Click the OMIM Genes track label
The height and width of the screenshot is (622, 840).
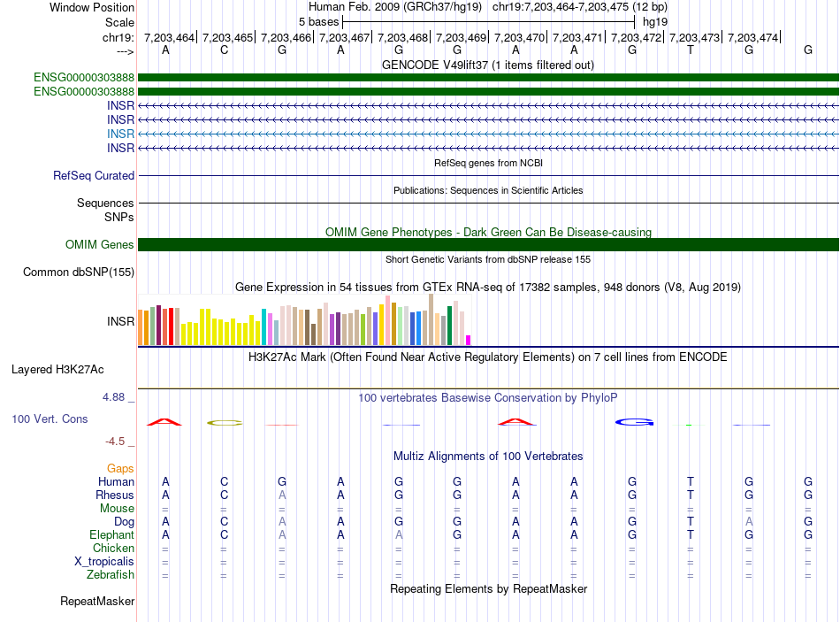[x=100, y=245]
